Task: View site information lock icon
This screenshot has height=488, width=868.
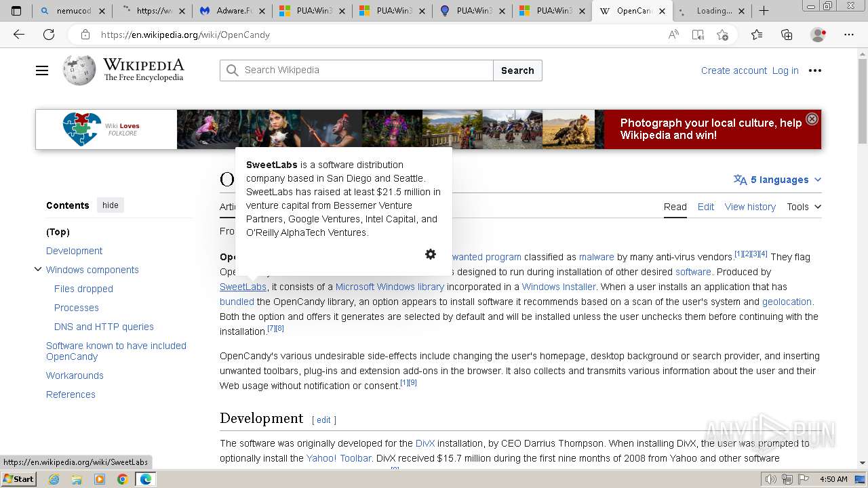Action: click(85, 35)
